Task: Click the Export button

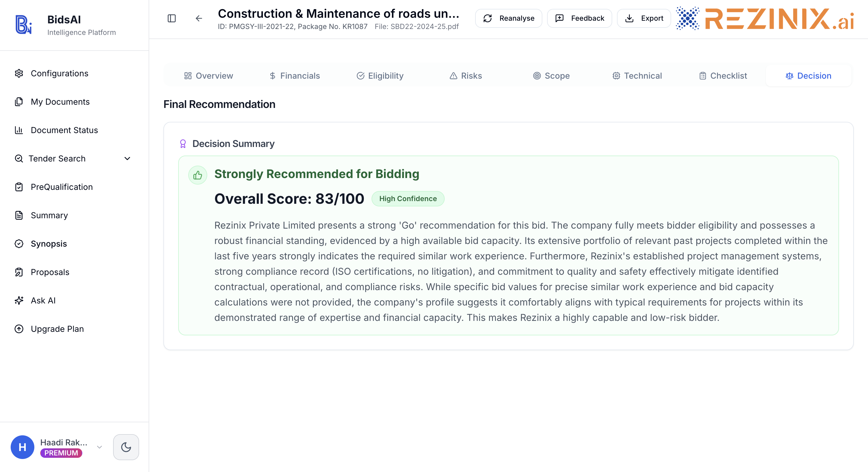Action: pos(644,18)
